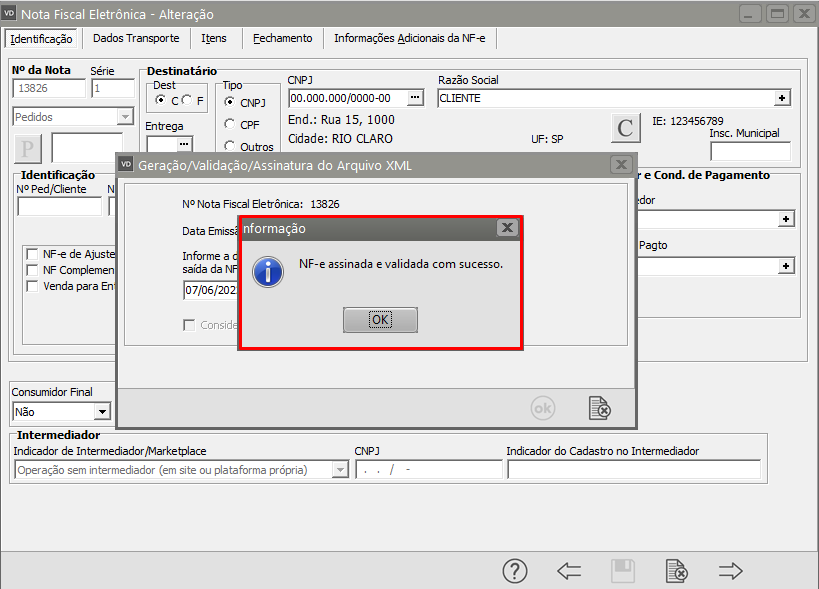Switch to the Dados Transporte tab

(136, 38)
